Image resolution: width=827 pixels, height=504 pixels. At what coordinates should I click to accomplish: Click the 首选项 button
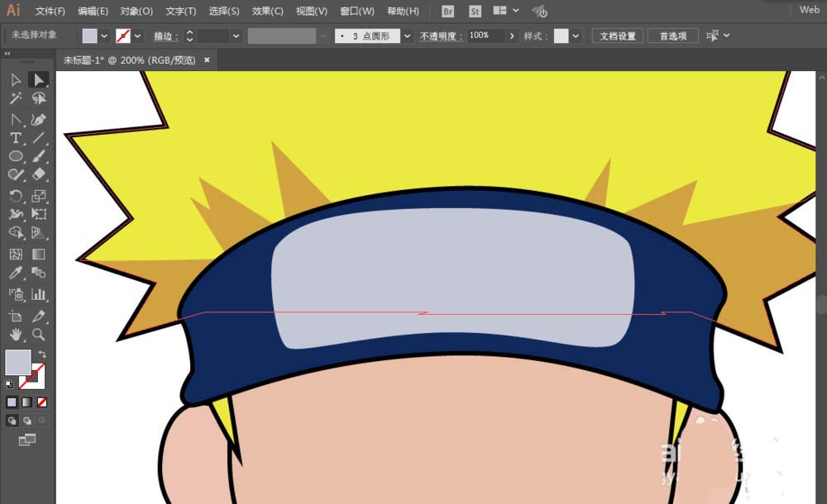[x=673, y=36]
